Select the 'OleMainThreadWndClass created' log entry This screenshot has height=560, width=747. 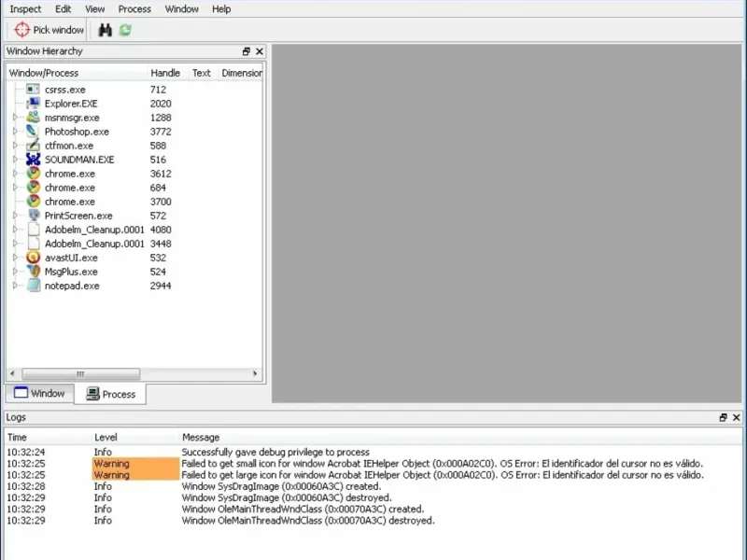373,509
